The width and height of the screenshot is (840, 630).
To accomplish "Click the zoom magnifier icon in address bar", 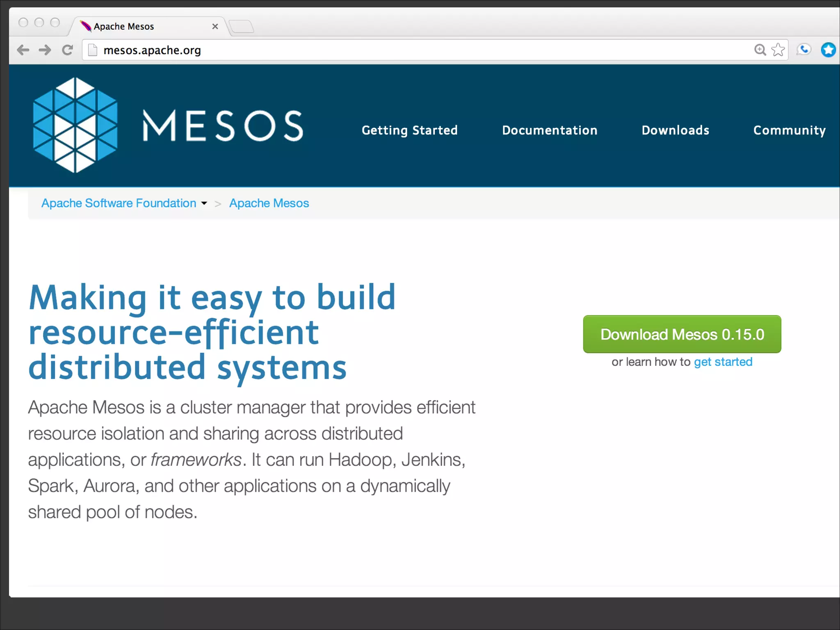I will (x=760, y=50).
